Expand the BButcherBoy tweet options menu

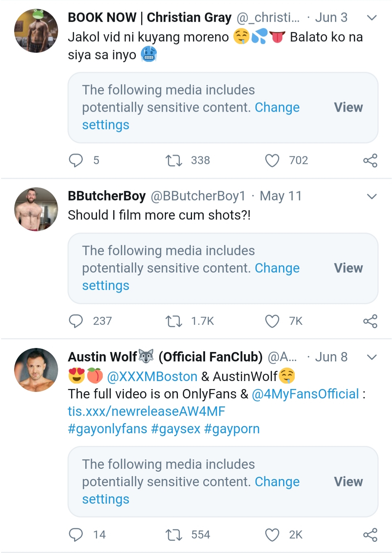pos(372,197)
